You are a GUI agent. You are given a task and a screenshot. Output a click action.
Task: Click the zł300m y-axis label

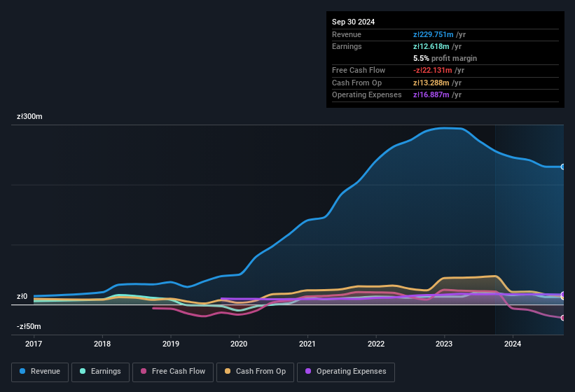click(29, 116)
